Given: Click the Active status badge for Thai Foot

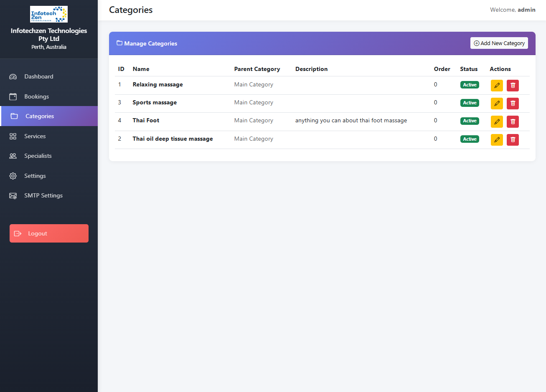Looking at the screenshot, I should 470,121.
